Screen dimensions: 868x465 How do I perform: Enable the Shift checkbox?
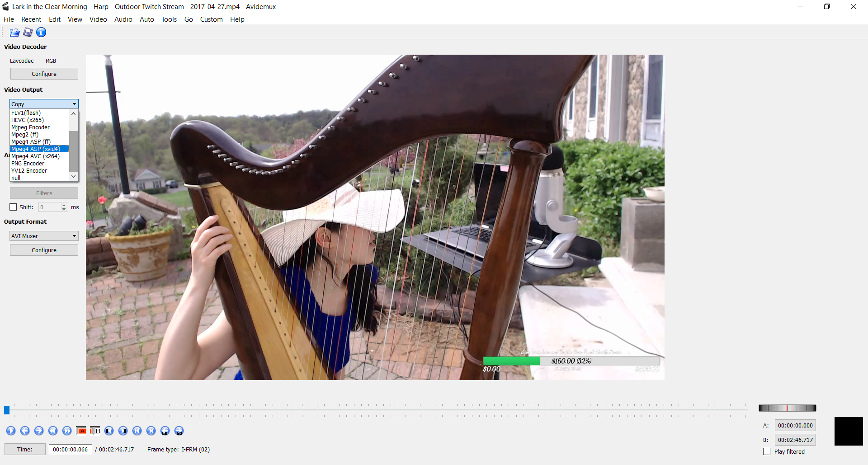13,207
